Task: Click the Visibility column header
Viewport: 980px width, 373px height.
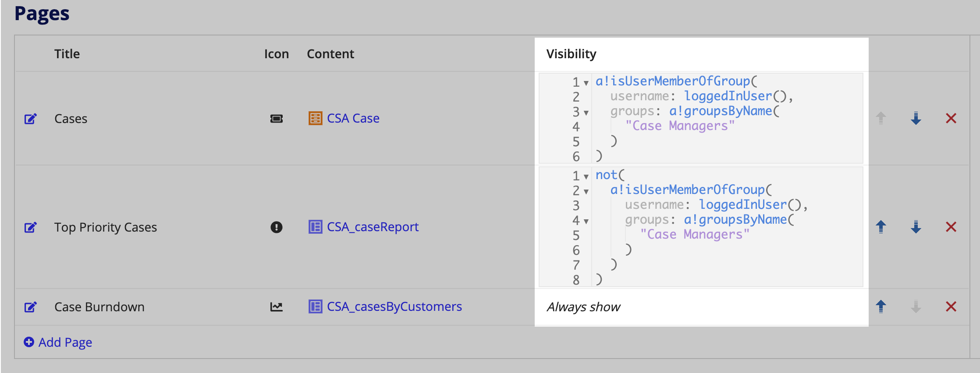Action: (571, 54)
